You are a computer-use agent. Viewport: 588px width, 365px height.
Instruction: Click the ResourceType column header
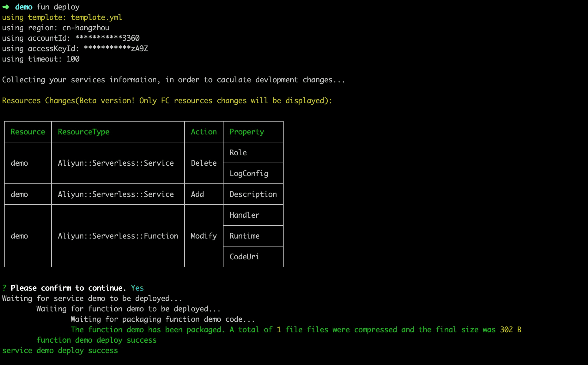83,132
